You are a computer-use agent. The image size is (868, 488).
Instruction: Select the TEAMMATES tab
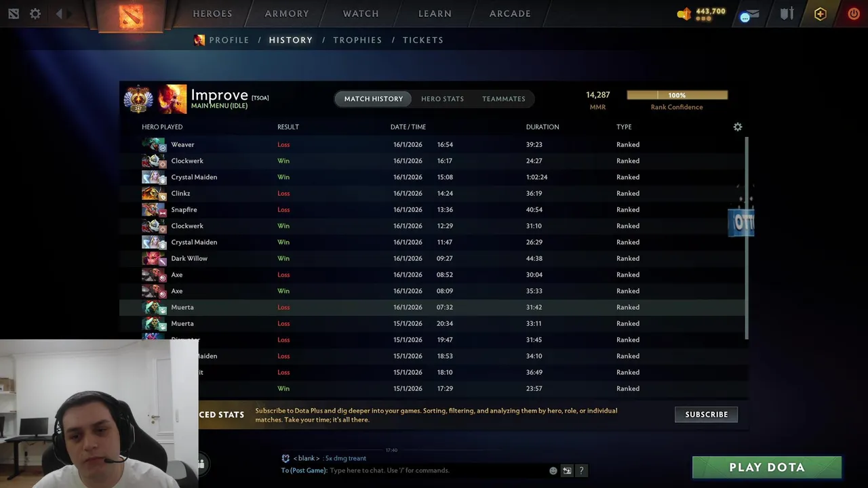coord(504,99)
